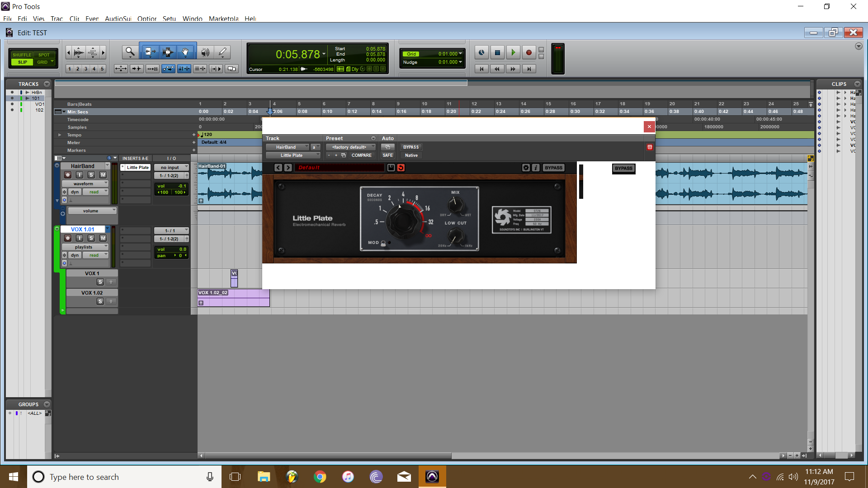Click the plugin info icon
868x488 pixels.
[x=536, y=168]
